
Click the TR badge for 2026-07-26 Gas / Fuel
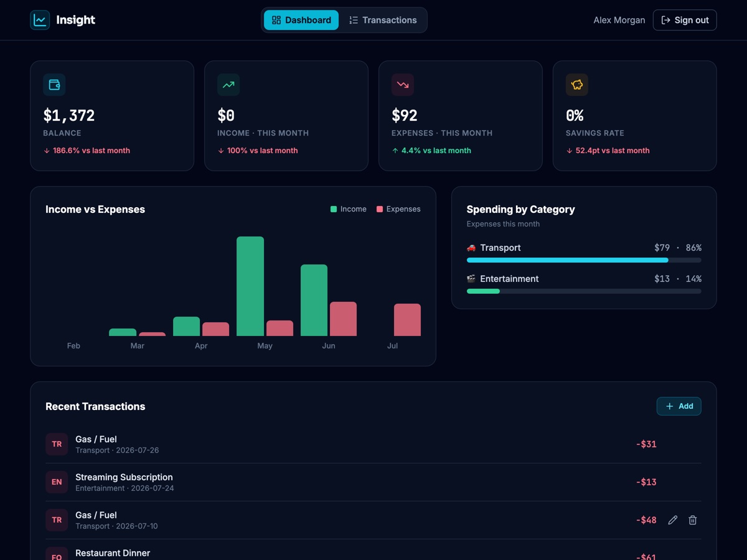pos(57,444)
